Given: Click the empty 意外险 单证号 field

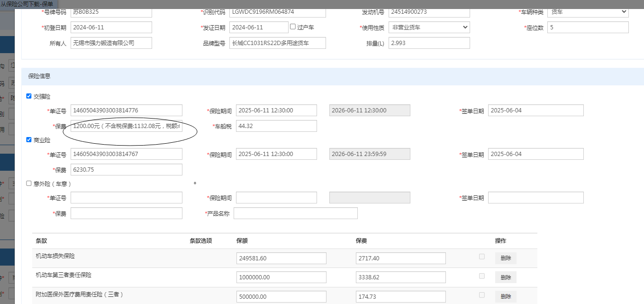Looking at the screenshot, I should [x=127, y=198].
